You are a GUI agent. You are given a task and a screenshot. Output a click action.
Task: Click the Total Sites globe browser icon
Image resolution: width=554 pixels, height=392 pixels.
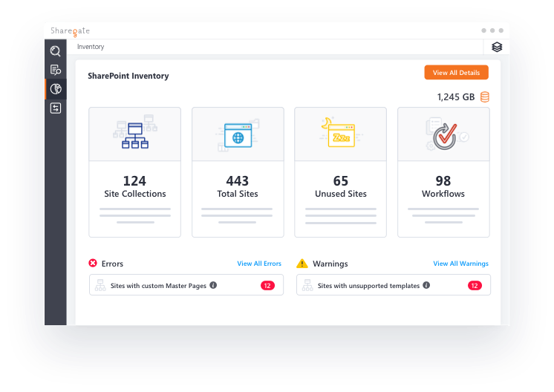click(x=238, y=136)
